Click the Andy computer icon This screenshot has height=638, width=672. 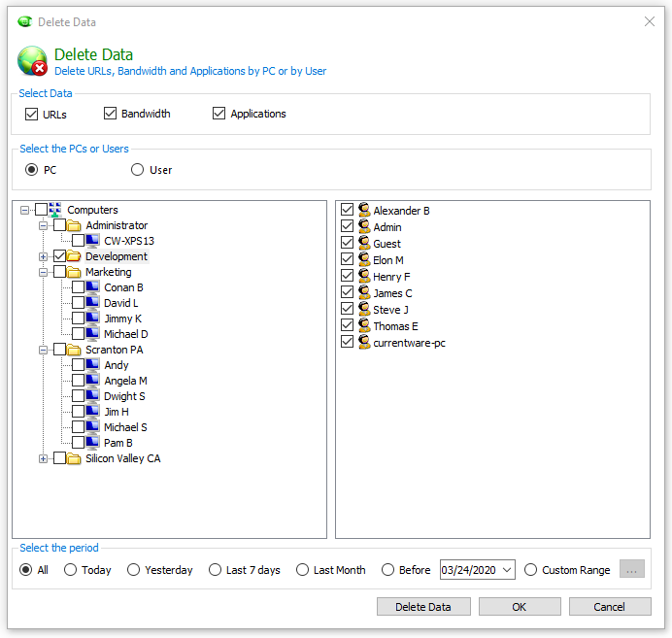pyautogui.click(x=92, y=365)
